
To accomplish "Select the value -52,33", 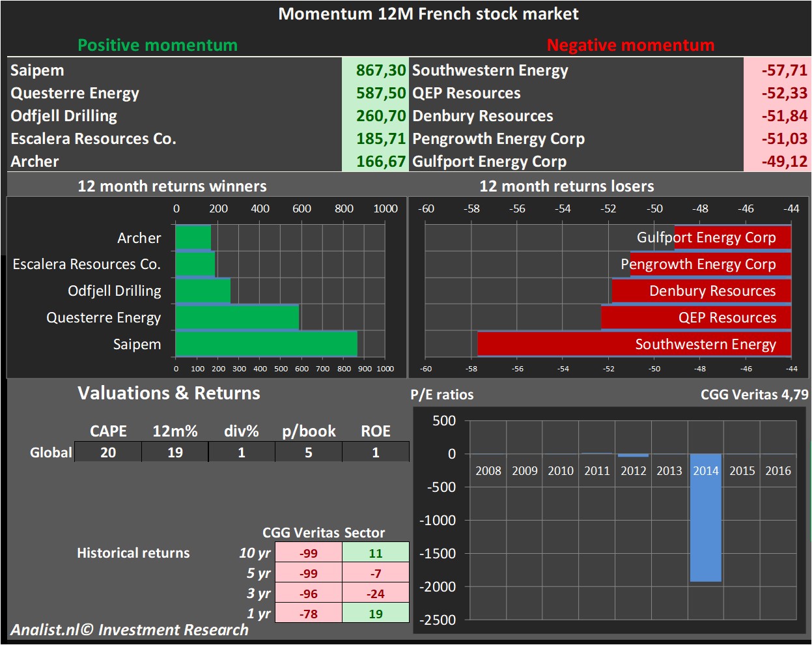I will (785, 93).
